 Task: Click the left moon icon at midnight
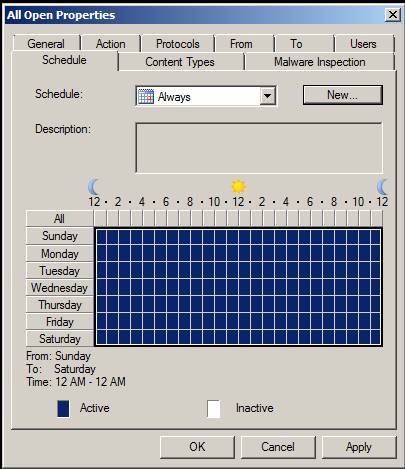93,187
